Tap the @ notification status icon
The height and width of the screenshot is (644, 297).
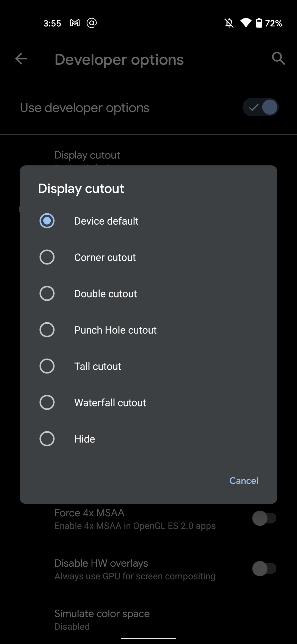pos(92,23)
